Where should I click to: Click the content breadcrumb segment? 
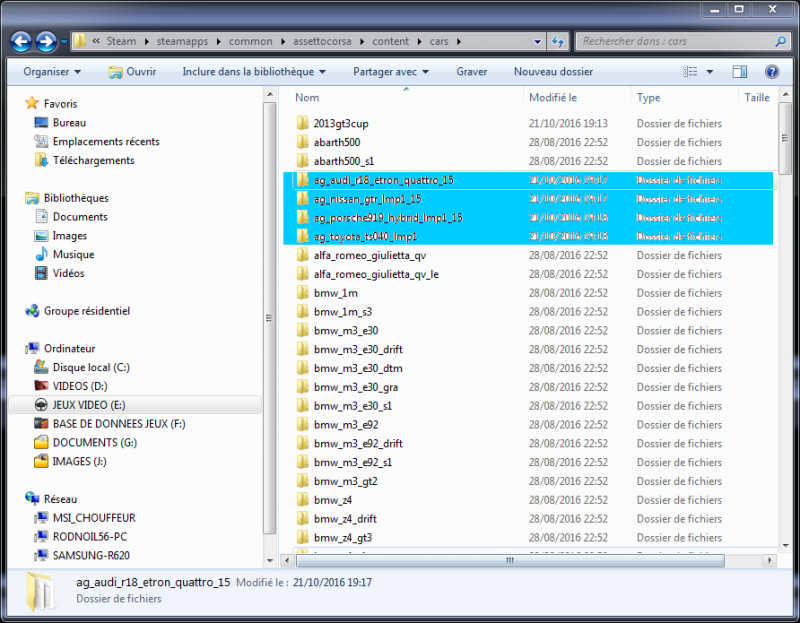[390, 41]
